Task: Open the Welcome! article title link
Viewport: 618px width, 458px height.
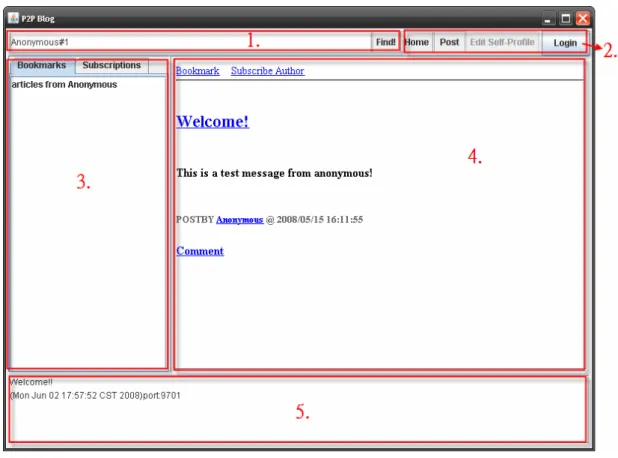Action: [212, 121]
